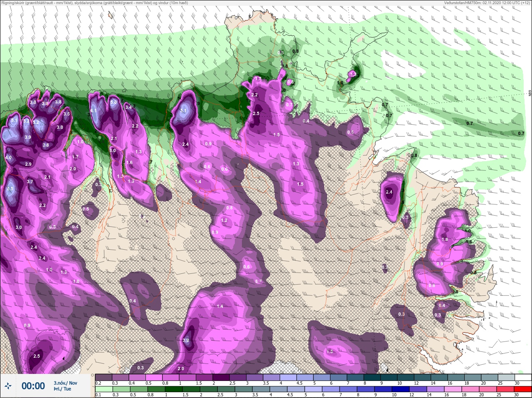The height and width of the screenshot is (398, 532).
Task: Click the '66N' latitude label
Action: coord(530,94)
